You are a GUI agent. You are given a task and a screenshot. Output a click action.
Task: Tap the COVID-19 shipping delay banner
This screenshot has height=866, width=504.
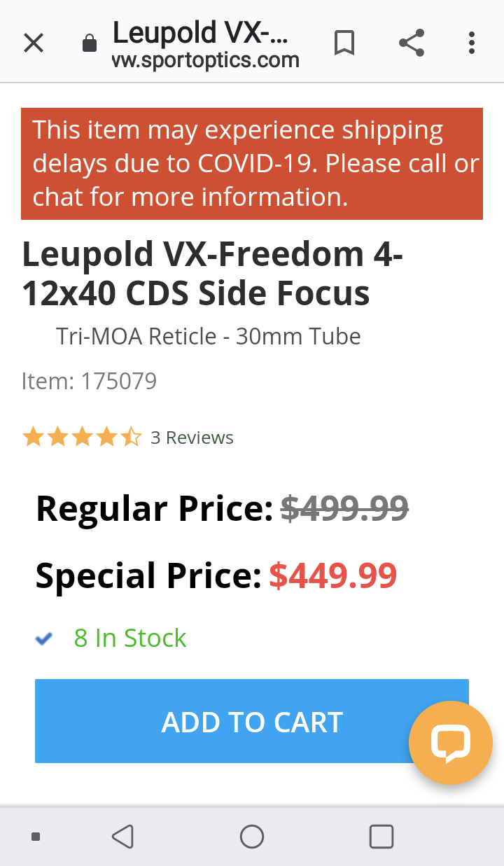pyautogui.click(x=252, y=164)
